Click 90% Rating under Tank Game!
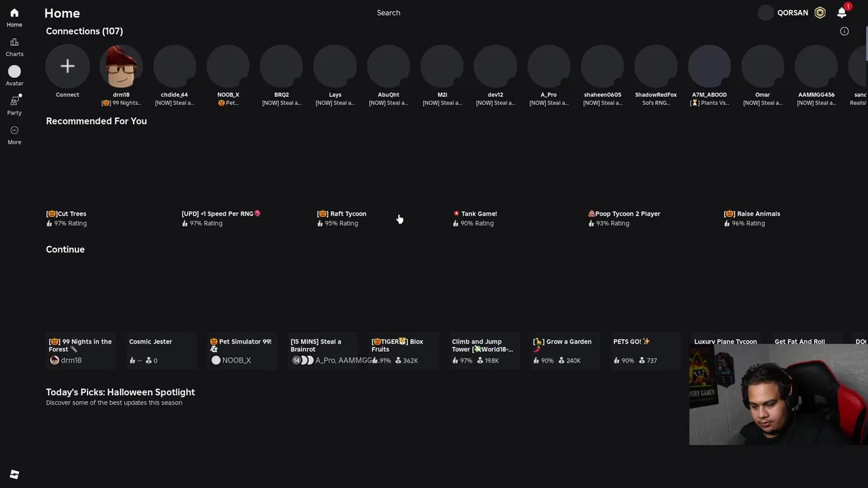Screen dimensions: 868x488 tap(473, 224)
